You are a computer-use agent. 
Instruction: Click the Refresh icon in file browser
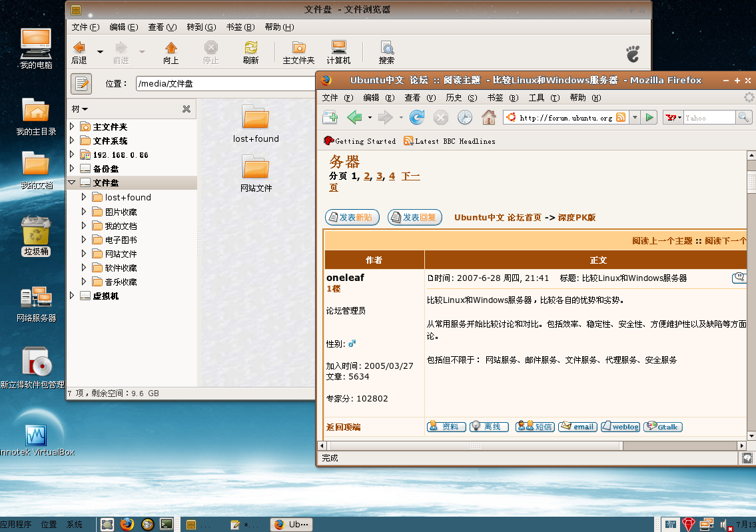(250, 53)
